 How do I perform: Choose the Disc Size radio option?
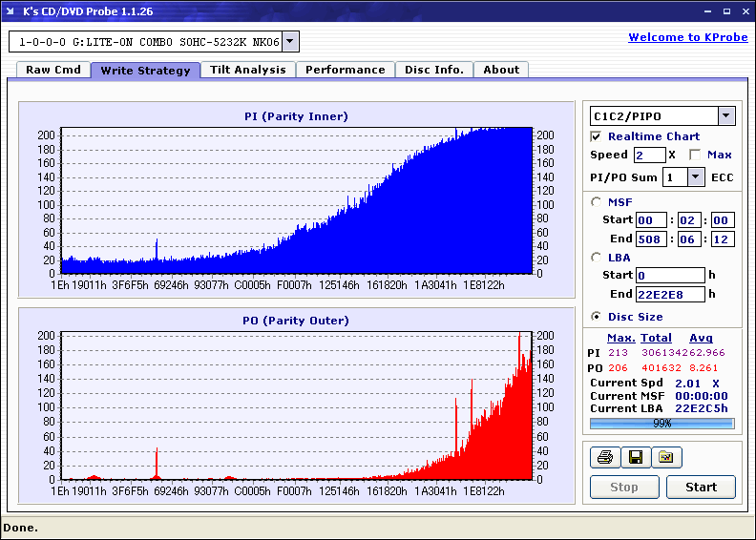(597, 317)
